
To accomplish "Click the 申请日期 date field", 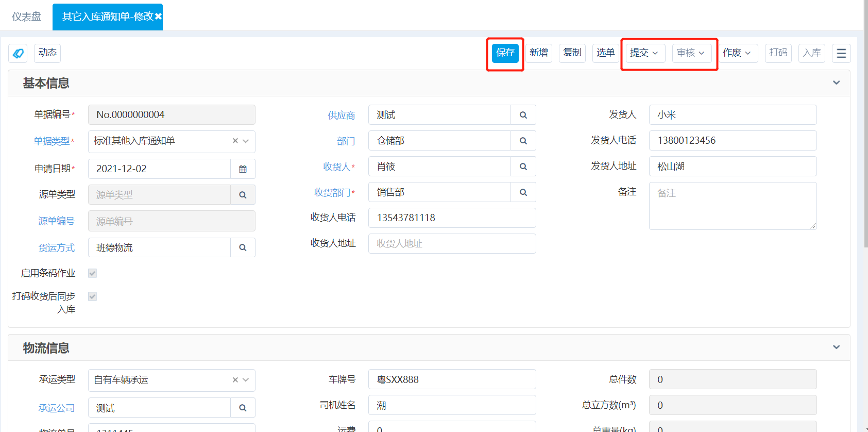I will point(159,169).
